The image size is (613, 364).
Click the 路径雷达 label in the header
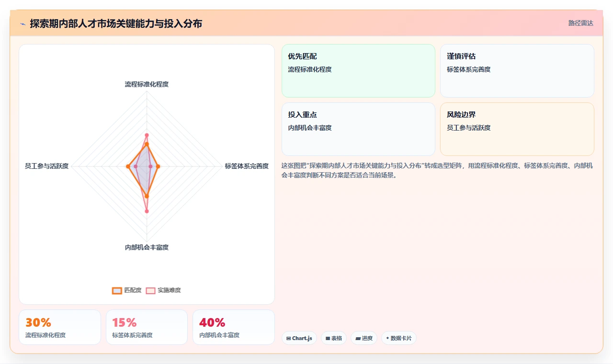pos(580,23)
